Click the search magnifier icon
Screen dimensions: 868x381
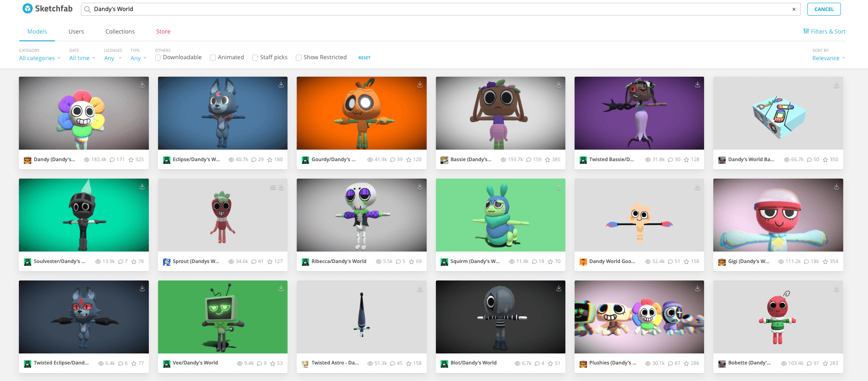coord(87,9)
